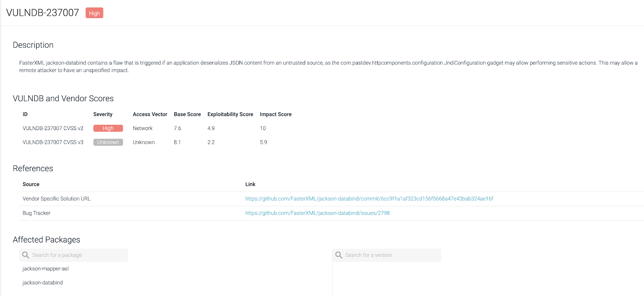Click the 'Vendor Specific Solution URL' source cell

tap(56, 199)
